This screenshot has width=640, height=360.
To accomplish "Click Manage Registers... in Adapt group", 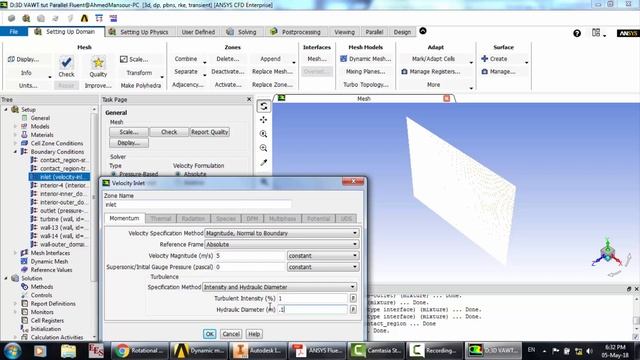I will point(431,71).
